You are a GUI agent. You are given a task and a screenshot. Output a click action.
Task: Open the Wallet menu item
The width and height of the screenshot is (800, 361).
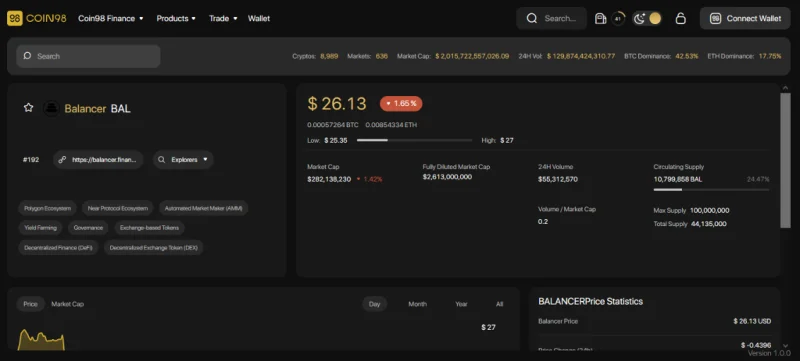(x=259, y=18)
